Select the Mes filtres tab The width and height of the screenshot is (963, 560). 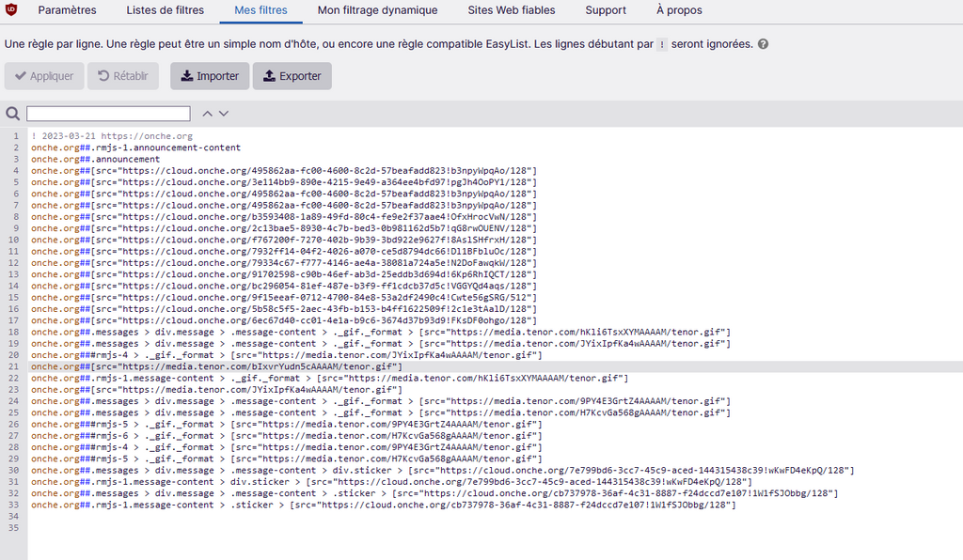tap(260, 10)
